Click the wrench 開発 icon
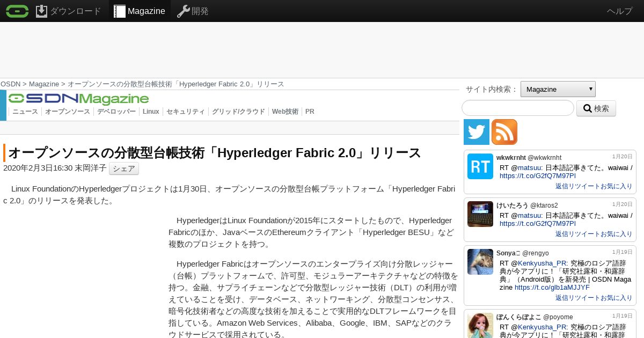The height and width of the screenshot is (338, 644). tap(184, 11)
